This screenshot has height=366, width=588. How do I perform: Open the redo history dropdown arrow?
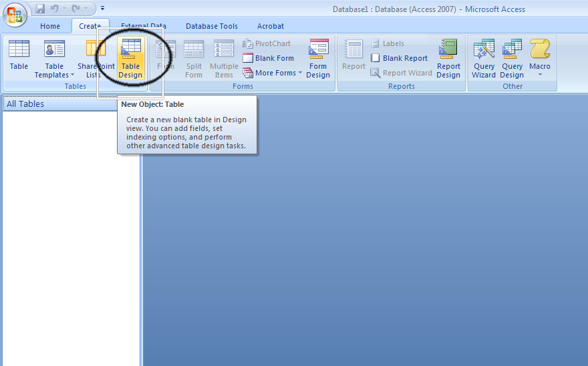[x=86, y=8]
